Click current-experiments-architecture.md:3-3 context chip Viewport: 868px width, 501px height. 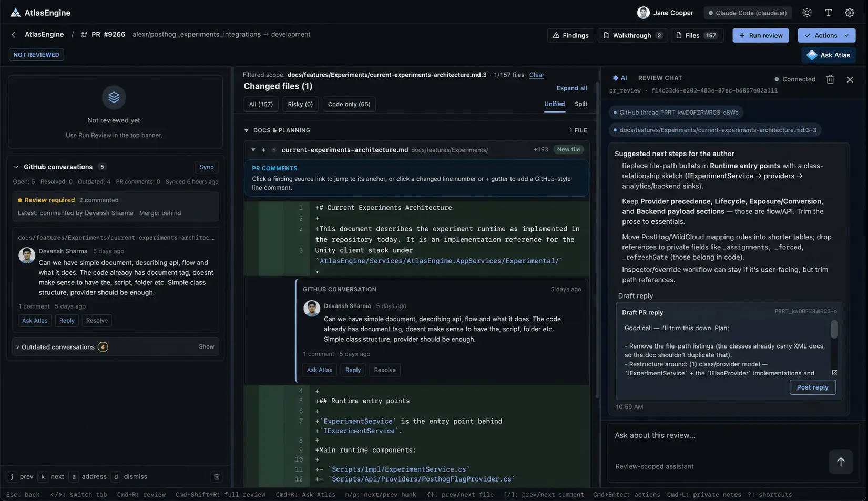715,130
